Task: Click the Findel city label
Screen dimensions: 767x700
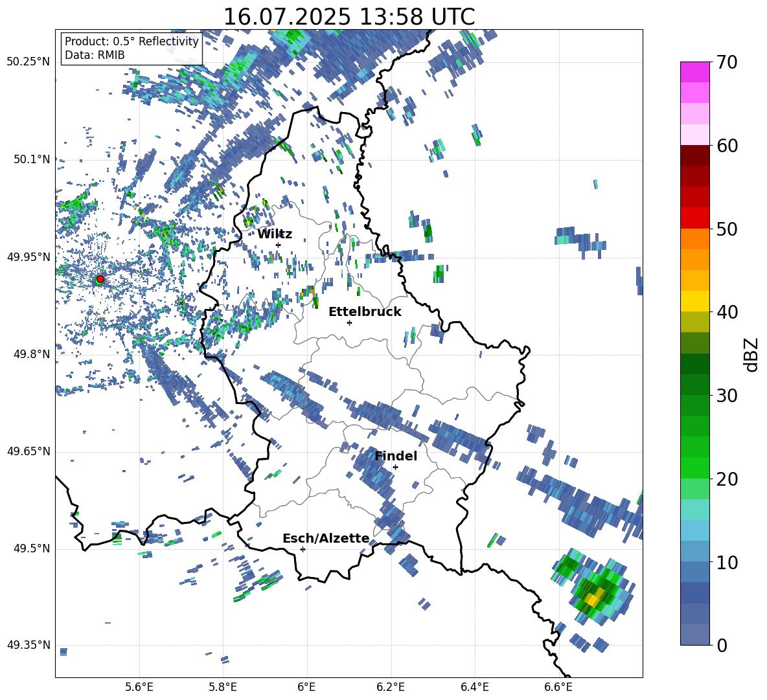Action: [x=396, y=456]
